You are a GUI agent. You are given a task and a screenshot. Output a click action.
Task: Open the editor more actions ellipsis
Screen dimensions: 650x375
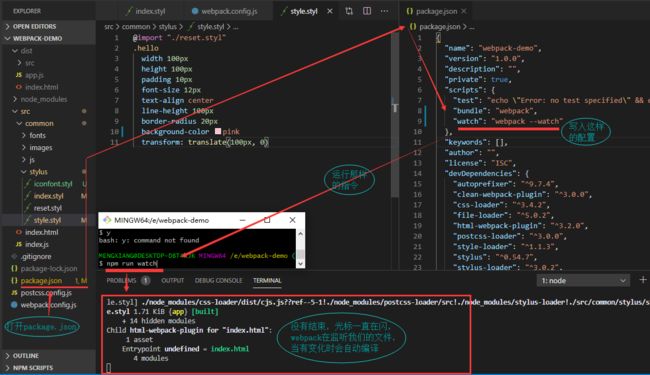coord(384,11)
